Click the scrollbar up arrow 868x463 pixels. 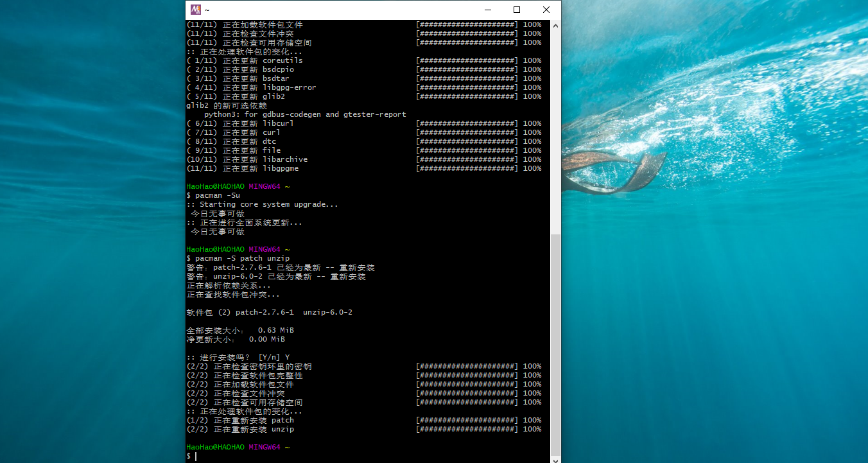point(555,24)
